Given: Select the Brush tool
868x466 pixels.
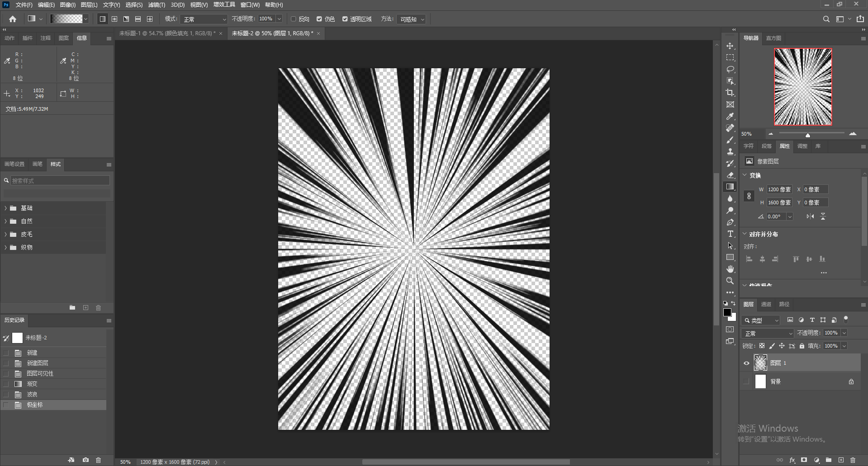Looking at the screenshot, I should 730,140.
